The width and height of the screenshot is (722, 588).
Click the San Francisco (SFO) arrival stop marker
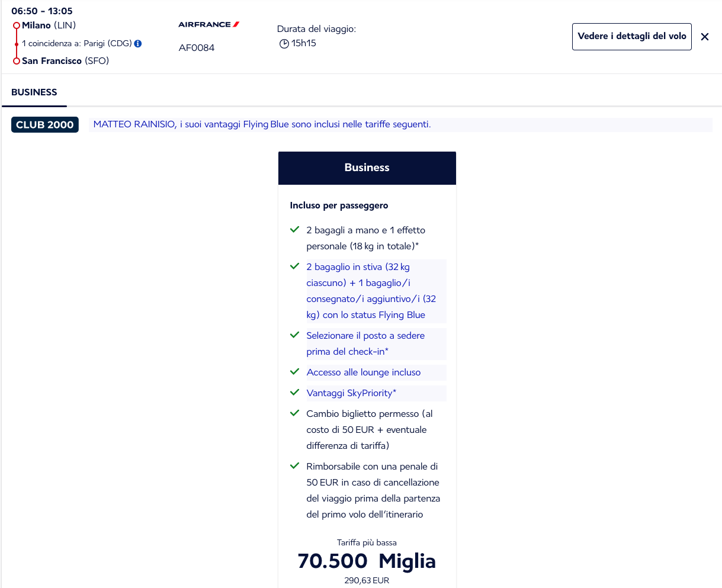point(17,61)
